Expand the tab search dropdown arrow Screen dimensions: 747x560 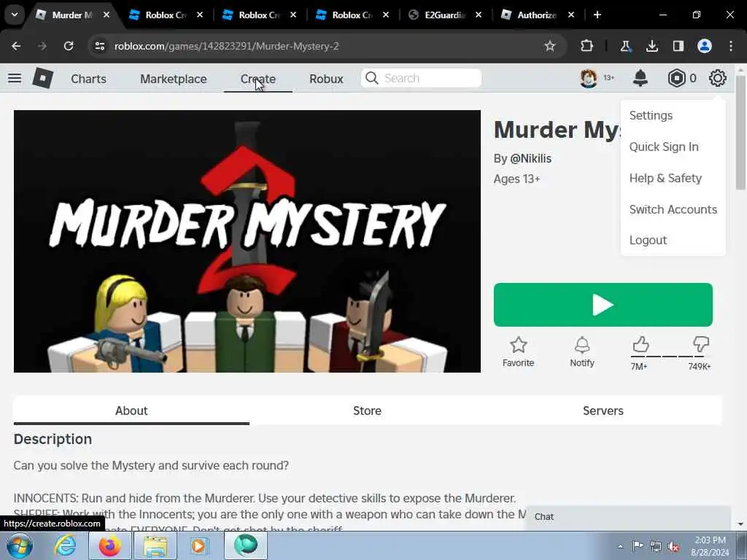15,15
